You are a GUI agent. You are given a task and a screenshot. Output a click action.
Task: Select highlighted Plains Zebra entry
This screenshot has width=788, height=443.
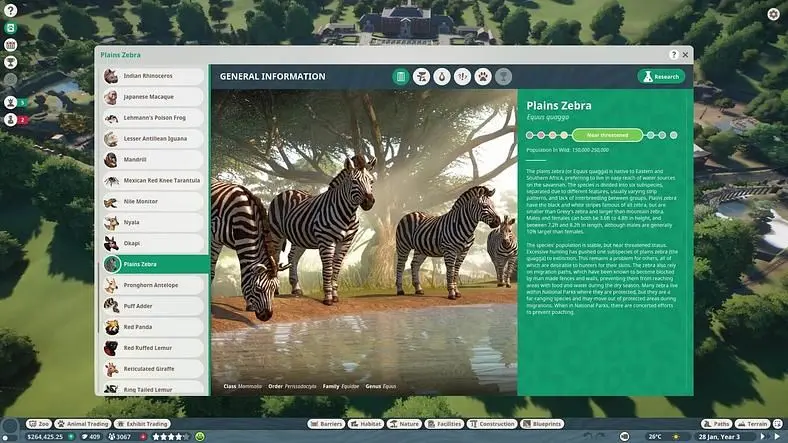click(155, 264)
